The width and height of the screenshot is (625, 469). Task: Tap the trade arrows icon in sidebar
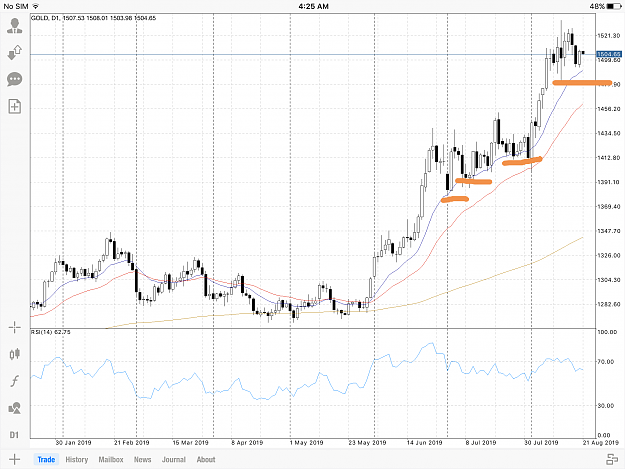click(x=14, y=53)
